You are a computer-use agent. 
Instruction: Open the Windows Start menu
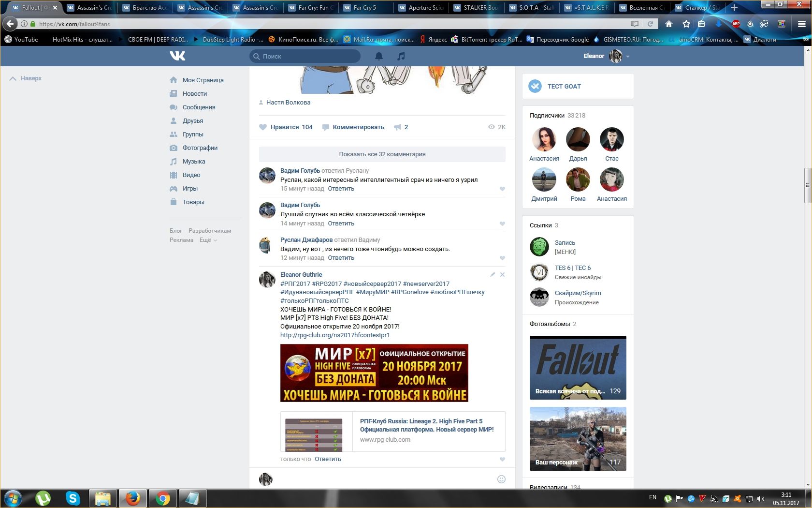pos(12,498)
